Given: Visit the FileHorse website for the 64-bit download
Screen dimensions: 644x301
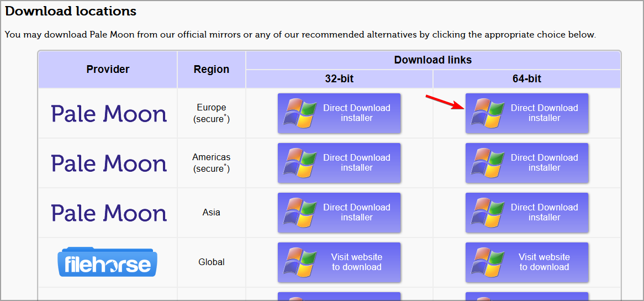Looking at the screenshot, I should click(x=526, y=262).
